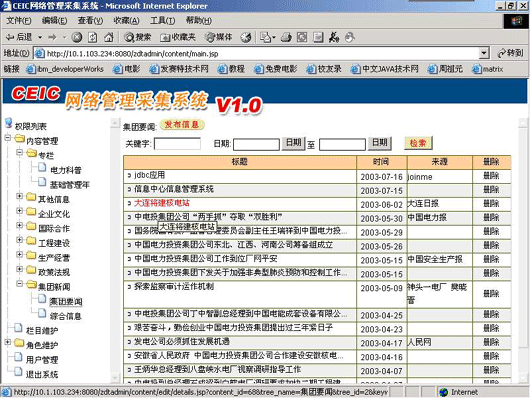Go to the Home page icon
Screen dimensions: 530x398
(109, 37)
